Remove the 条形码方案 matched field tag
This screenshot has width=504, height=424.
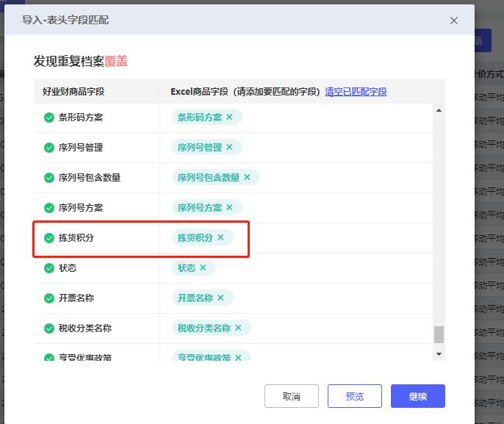[x=229, y=118]
